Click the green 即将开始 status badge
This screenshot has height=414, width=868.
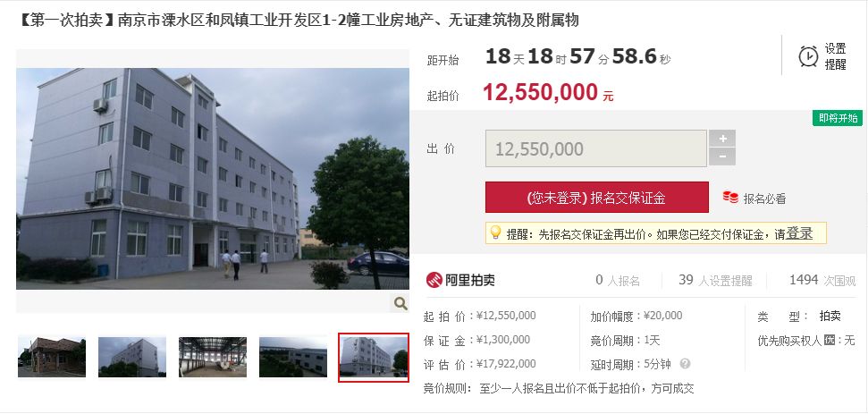[x=838, y=118]
